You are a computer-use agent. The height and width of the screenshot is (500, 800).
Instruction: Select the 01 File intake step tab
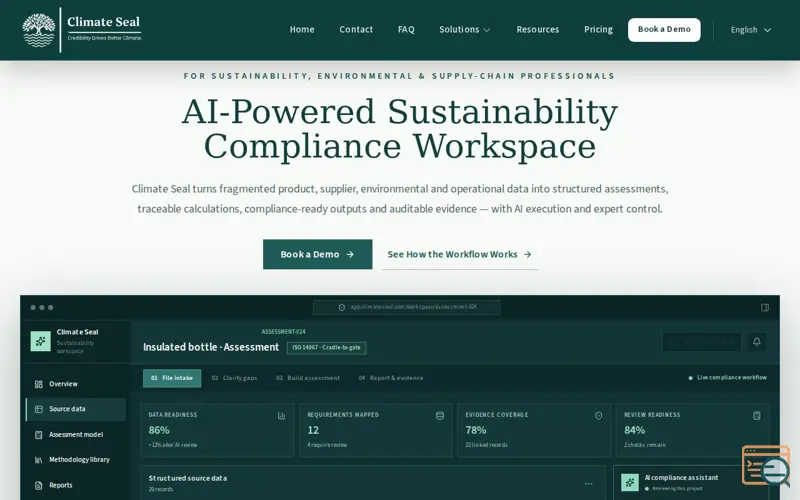172,378
